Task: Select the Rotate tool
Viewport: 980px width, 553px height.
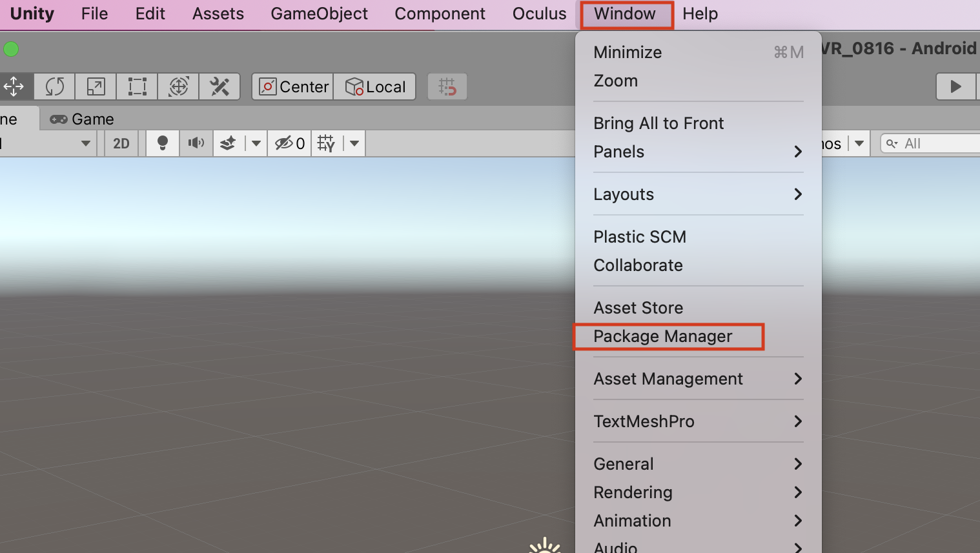Action: click(54, 86)
